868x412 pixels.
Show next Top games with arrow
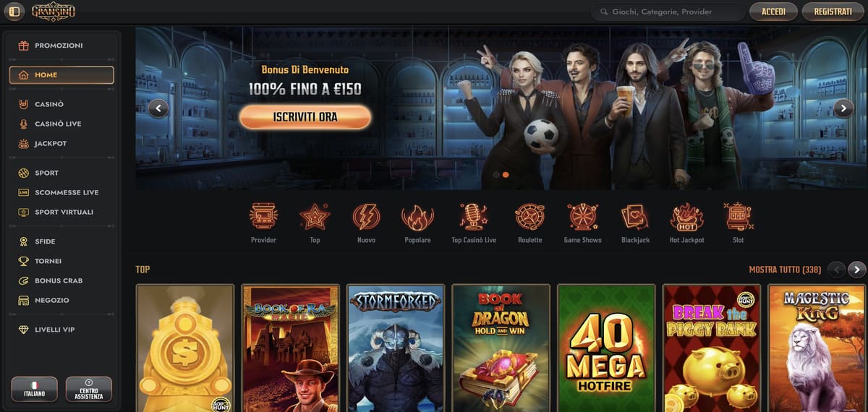click(x=856, y=270)
